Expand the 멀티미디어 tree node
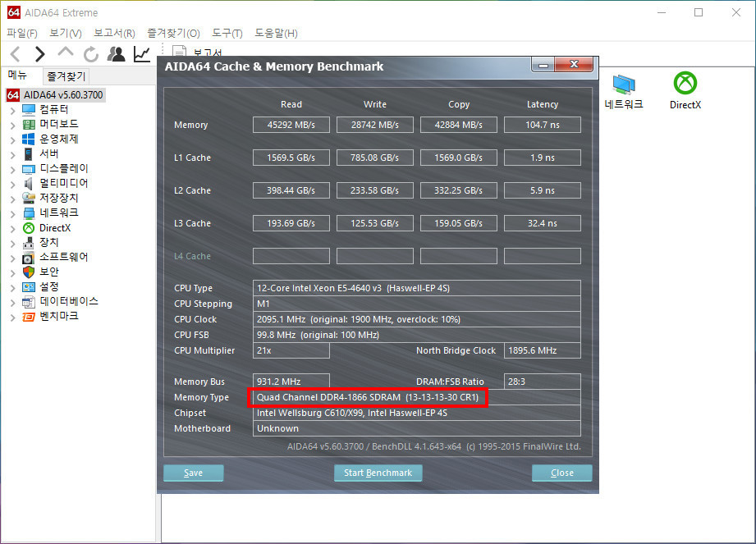 [13, 185]
